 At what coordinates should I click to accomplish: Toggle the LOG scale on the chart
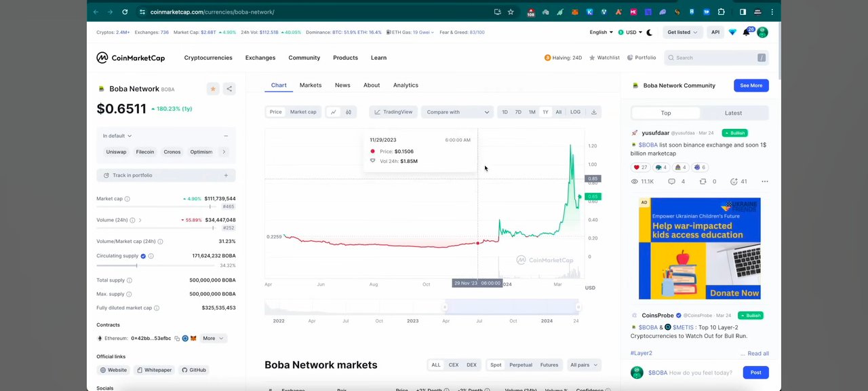coord(575,112)
